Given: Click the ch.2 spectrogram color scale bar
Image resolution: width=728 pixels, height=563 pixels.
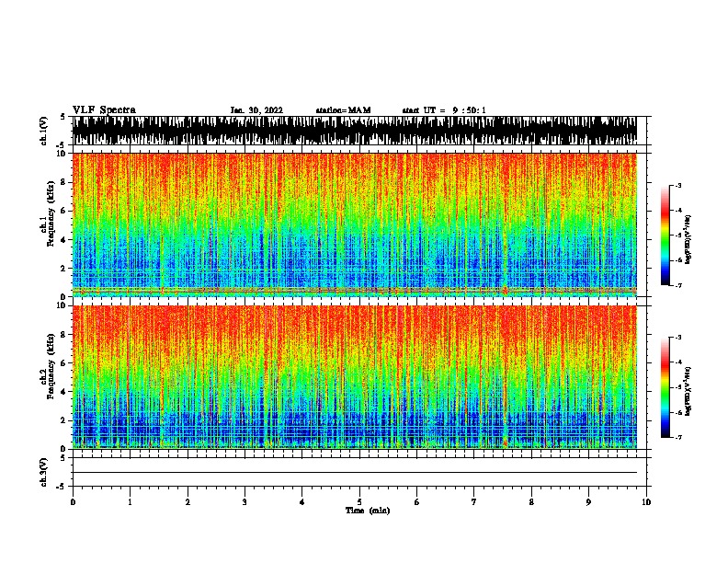Looking at the screenshot, I should 665,387.
